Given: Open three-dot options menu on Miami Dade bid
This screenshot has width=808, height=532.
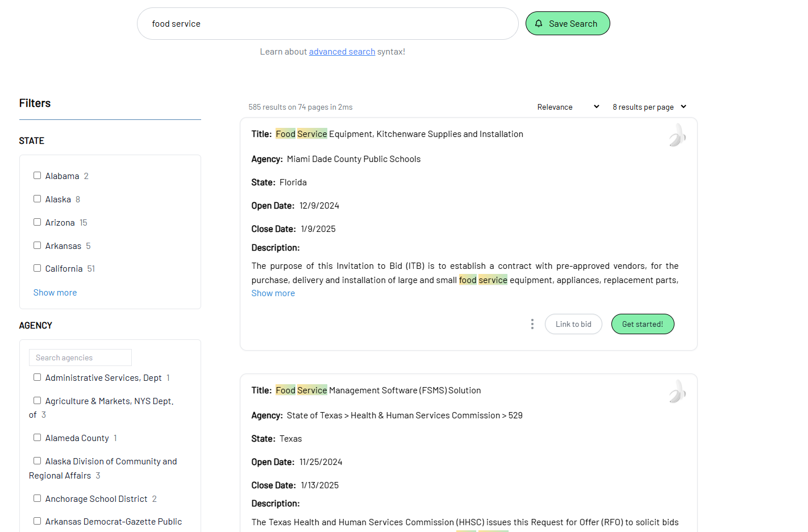Looking at the screenshot, I should pyautogui.click(x=532, y=324).
